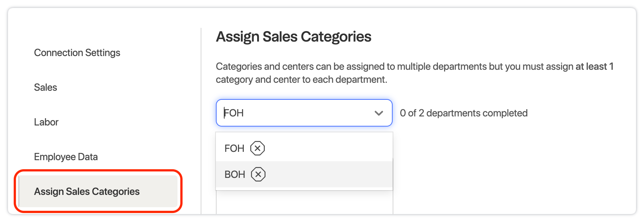Click the vertical divider beside the sidebar
The image size is (644, 222).
click(x=201, y=121)
